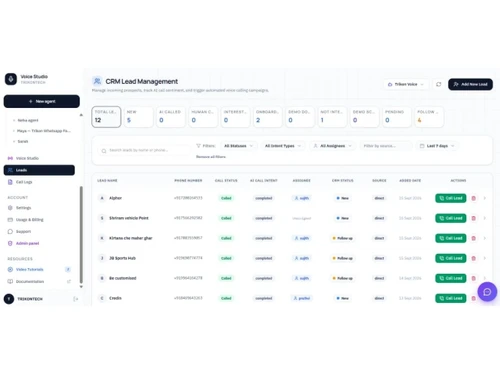
Task: Call Lead for Alpher
Action: (451, 198)
